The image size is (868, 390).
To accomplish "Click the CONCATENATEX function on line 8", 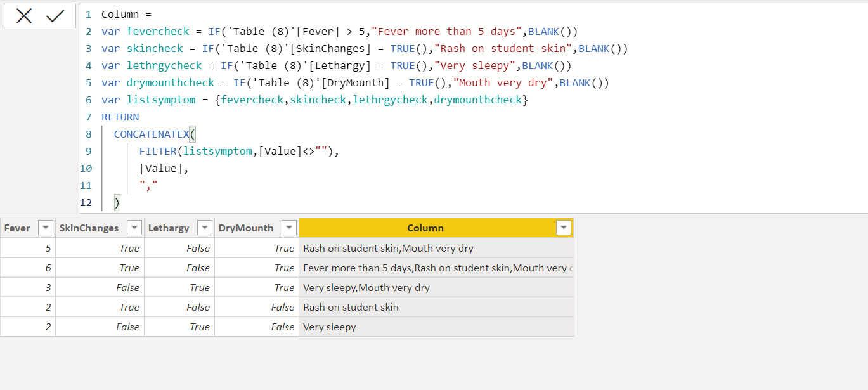I will tap(152, 134).
